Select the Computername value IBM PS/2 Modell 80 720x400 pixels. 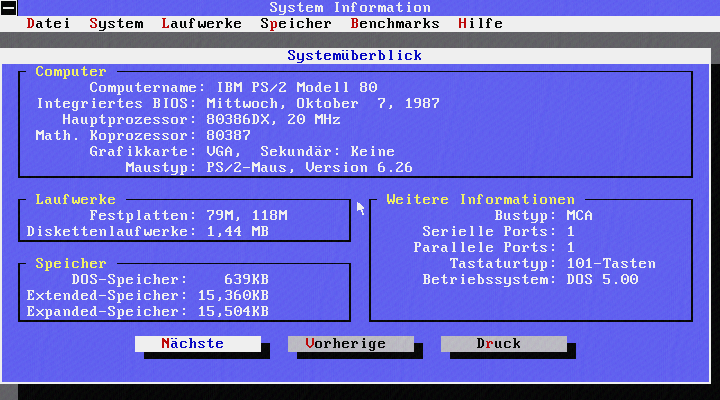pos(297,87)
